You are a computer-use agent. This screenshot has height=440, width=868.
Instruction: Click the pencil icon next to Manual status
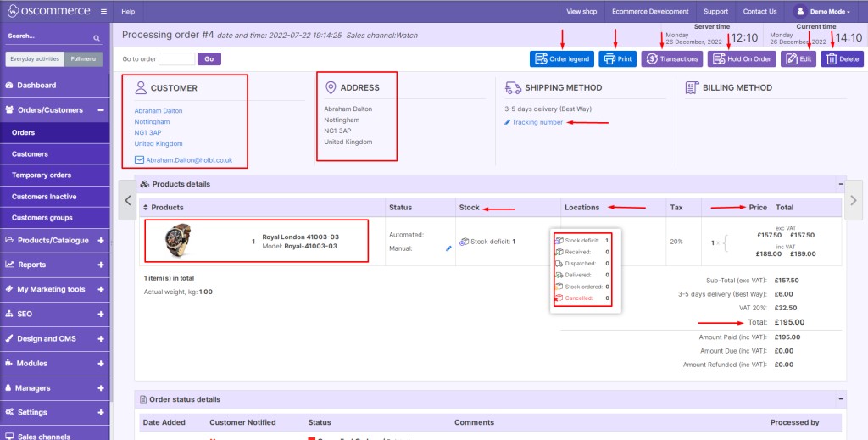(449, 248)
